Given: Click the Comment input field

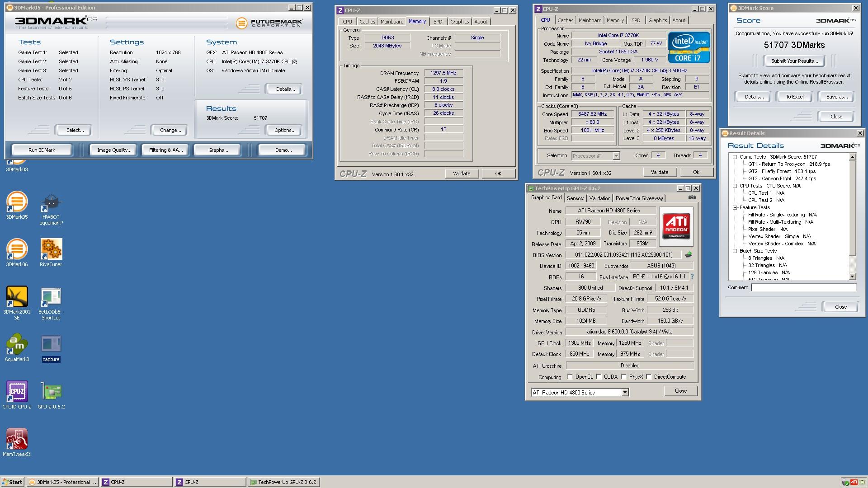Looking at the screenshot, I should (803, 288).
